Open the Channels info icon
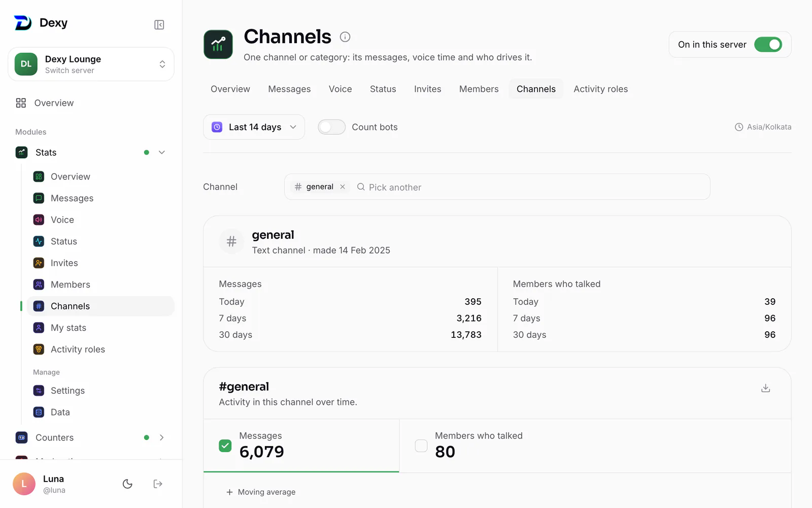Image resolution: width=812 pixels, height=508 pixels. click(x=345, y=37)
